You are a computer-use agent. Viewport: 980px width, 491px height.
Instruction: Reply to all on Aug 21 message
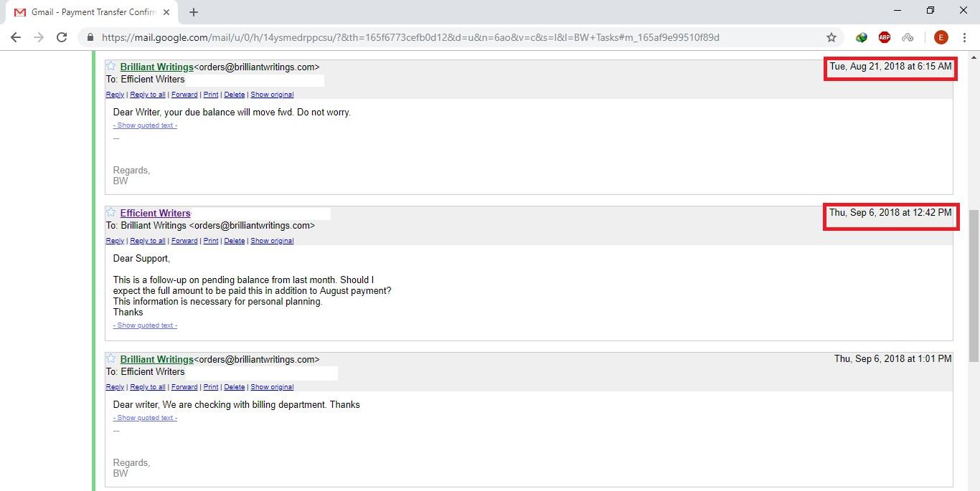point(148,95)
